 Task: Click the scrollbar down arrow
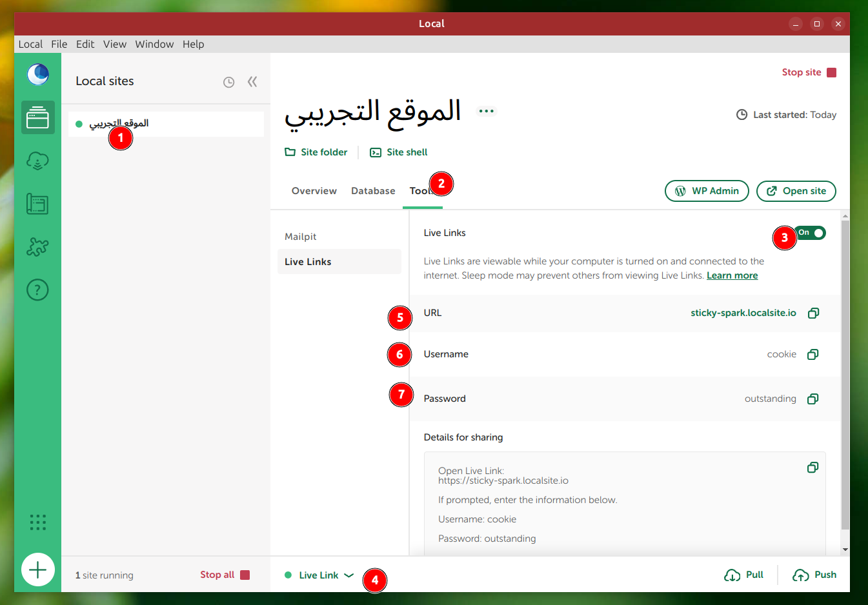(845, 550)
